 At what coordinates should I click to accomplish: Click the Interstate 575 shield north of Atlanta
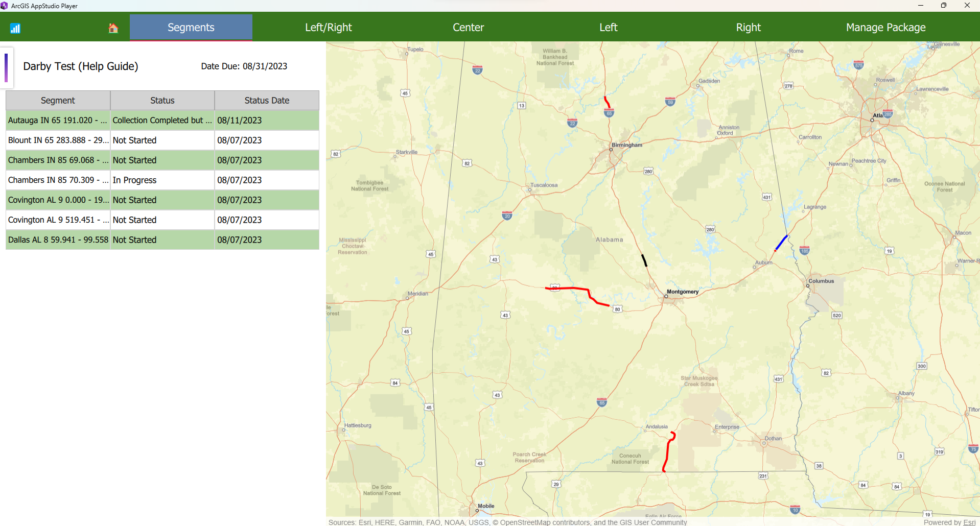pyautogui.click(x=859, y=65)
